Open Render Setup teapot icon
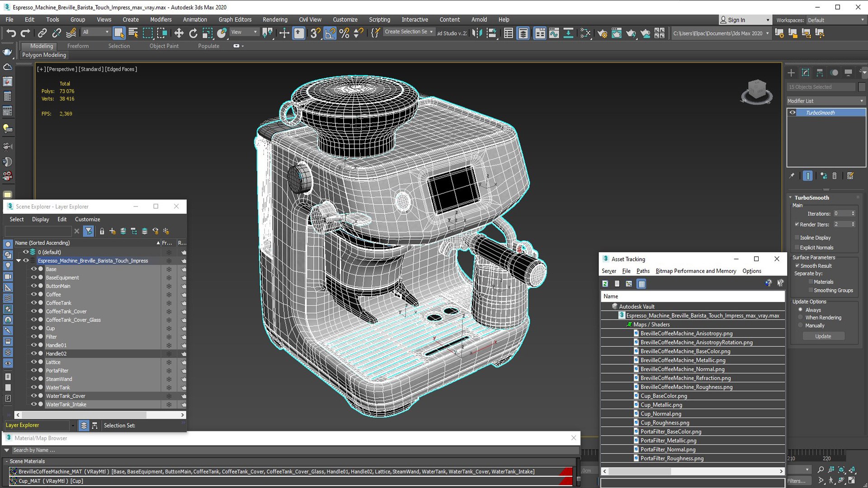 coord(602,33)
